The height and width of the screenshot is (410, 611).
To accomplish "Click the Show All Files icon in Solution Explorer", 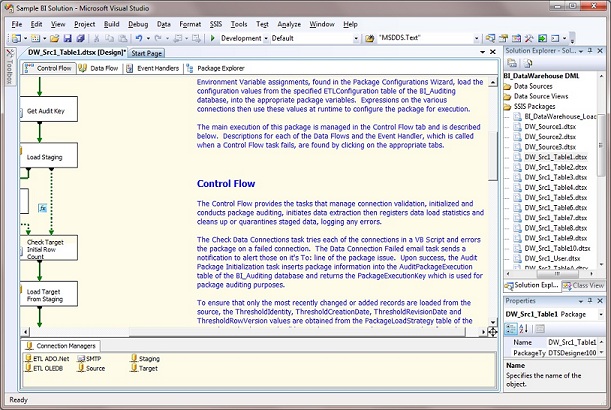I will pos(528,63).
